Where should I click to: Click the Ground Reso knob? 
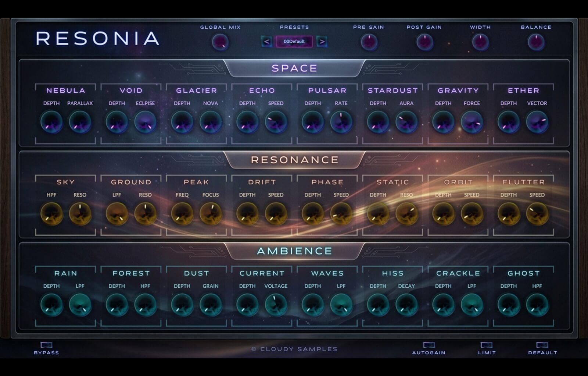145,214
